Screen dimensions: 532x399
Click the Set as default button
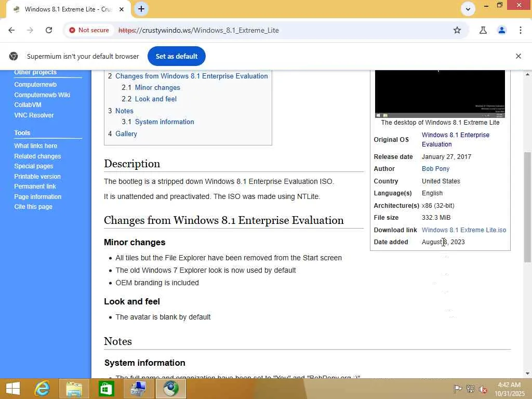[x=177, y=56]
